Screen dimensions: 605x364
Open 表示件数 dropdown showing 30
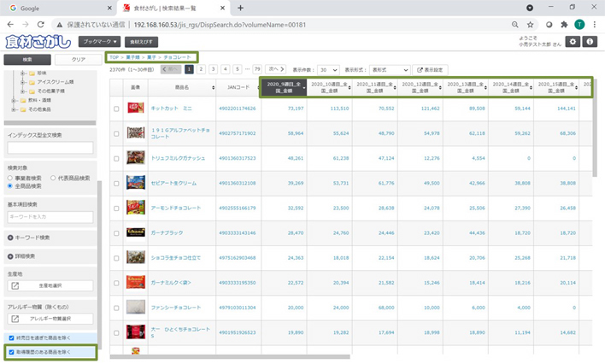(x=329, y=70)
